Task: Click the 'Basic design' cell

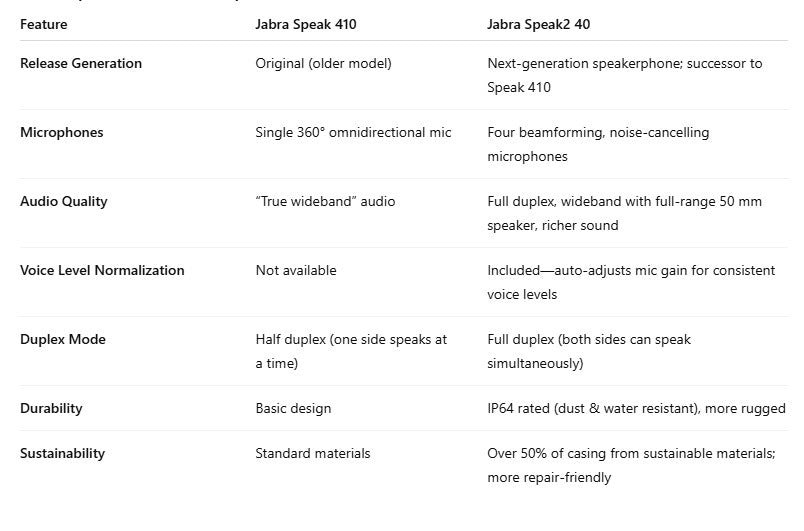Action: click(293, 408)
